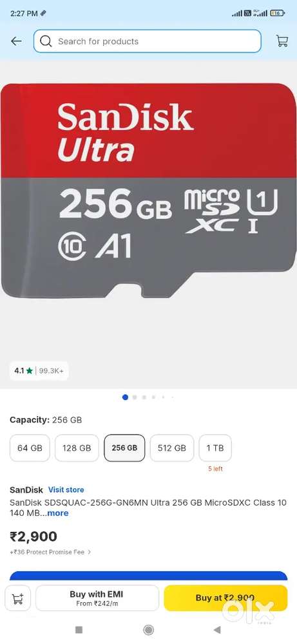297x644 pixels.
Task: Expand Protect Promise Fee details chevron
Action: point(90,552)
